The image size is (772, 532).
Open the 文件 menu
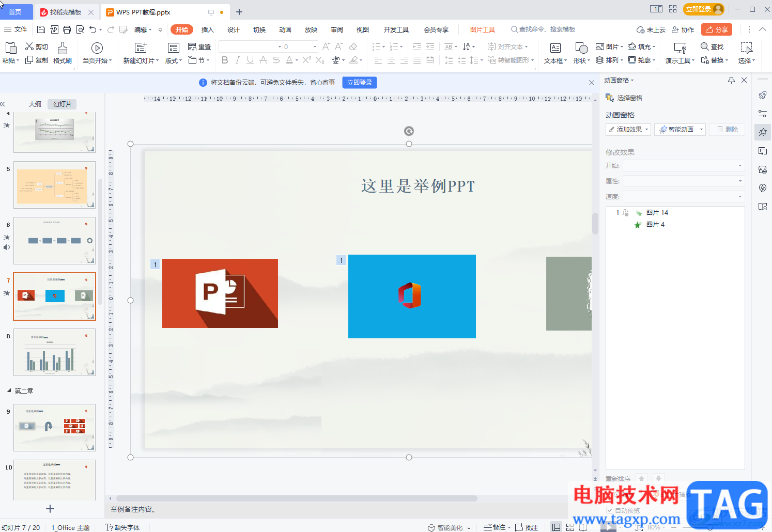(15, 29)
